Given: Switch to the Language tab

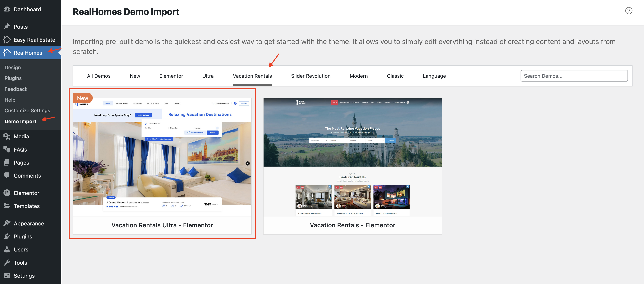Looking at the screenshot, I should (434, 76).
